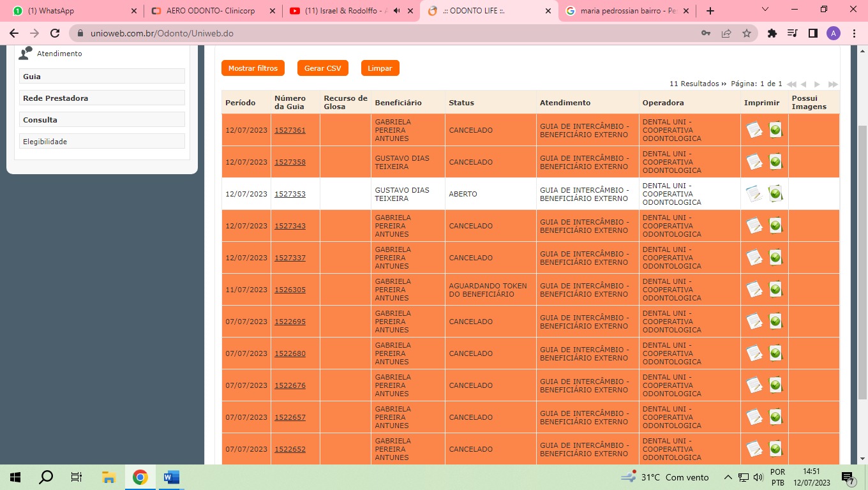Click the Gerar CSV button
The width and height of the screenshot is (868, 490).
click(322, 68)
